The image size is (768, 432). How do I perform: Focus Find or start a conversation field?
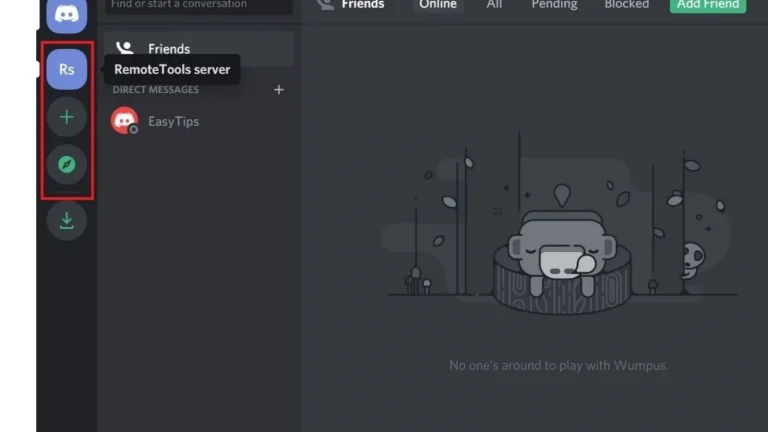pyautogui.click(x=199, y=6)
